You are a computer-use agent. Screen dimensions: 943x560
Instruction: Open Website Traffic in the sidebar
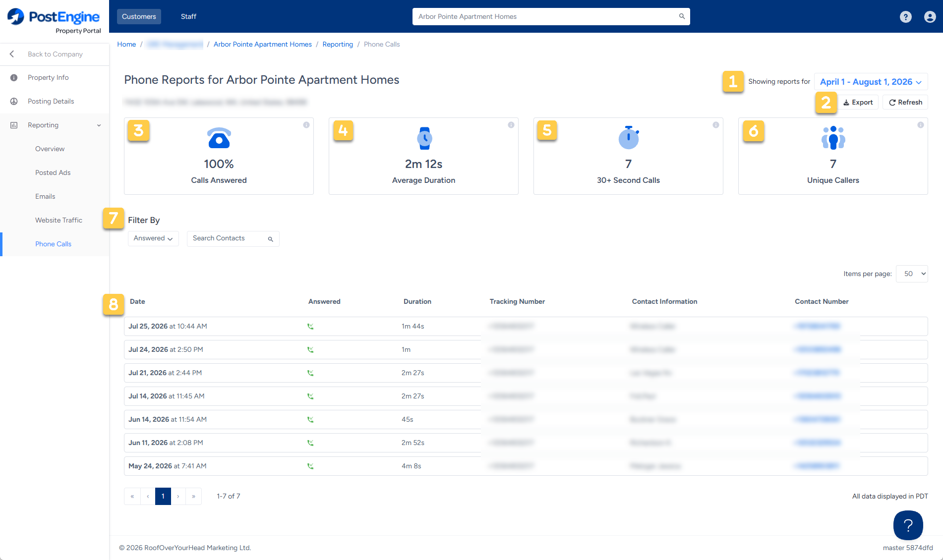point(59,220)
